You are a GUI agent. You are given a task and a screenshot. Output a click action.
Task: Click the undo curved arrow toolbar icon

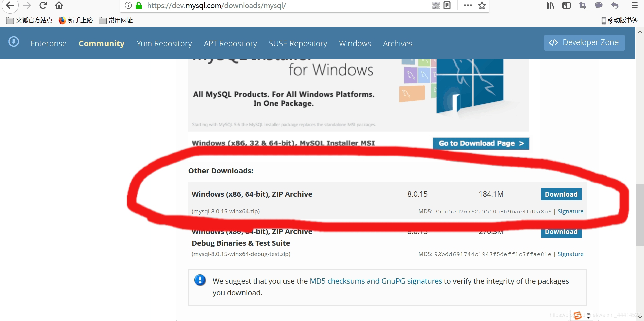tap(615, 5)
